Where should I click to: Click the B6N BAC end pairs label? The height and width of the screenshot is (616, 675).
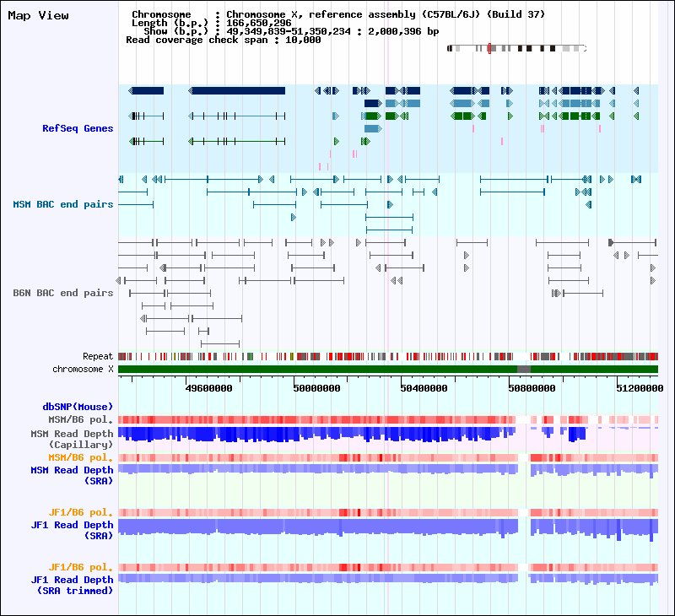tap(62, 293)
